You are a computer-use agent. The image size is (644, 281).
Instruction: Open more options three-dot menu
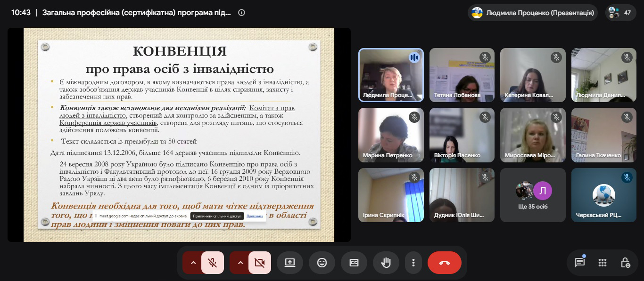click(413, 263)
